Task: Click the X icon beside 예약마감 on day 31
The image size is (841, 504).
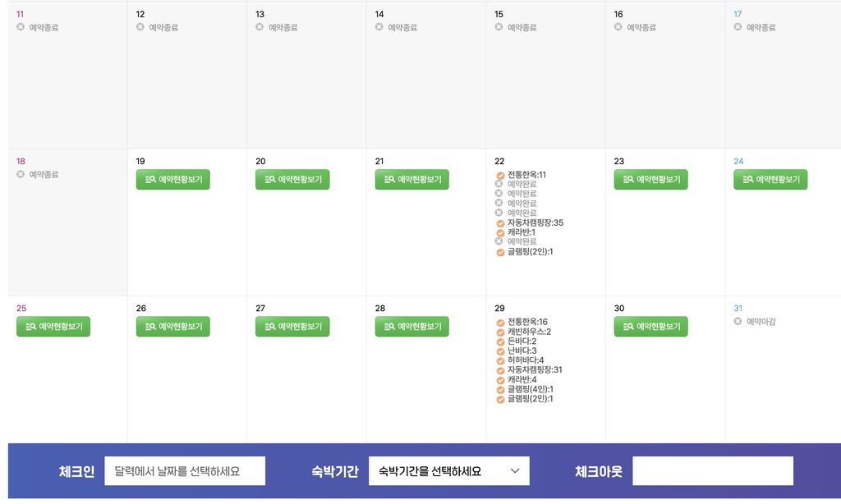Action: tap(738, 321)
